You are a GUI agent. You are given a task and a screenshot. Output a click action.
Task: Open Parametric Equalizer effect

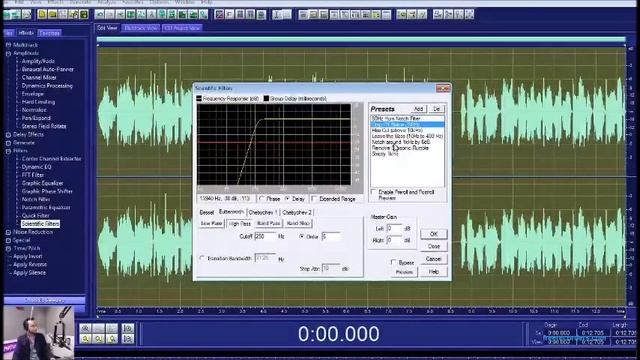tap(46, 208)
